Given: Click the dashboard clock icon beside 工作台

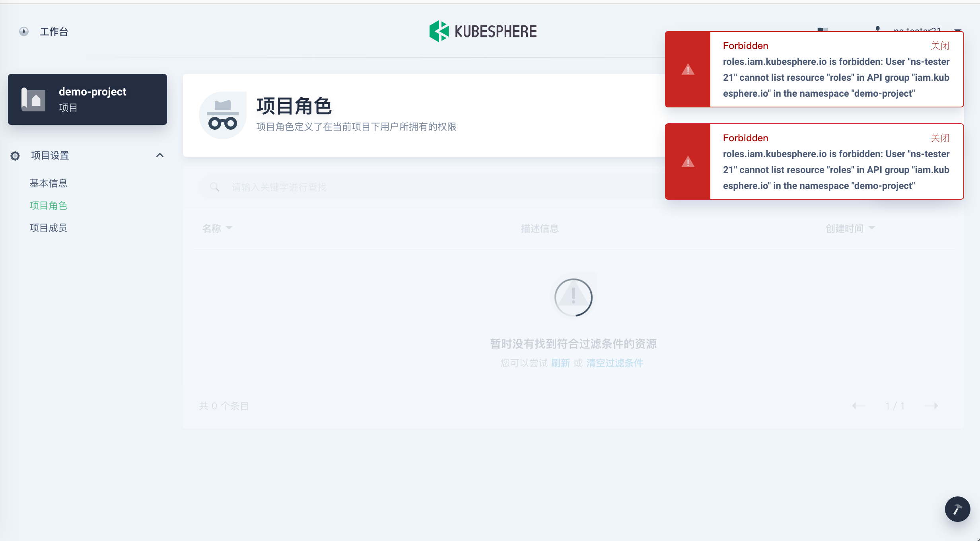Looking at the screenshot, I should [x=23, y=31].
